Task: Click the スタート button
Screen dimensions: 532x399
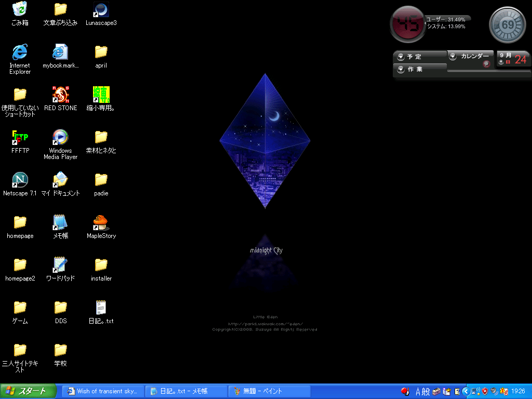Action: [x=26, y=391]
